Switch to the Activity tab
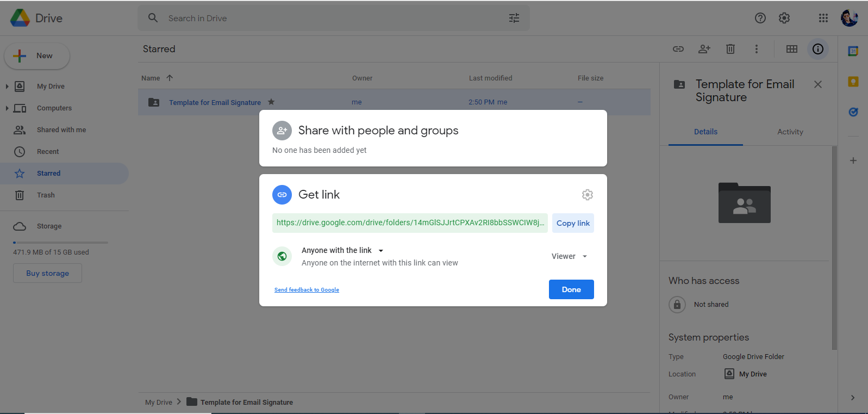 790,132
